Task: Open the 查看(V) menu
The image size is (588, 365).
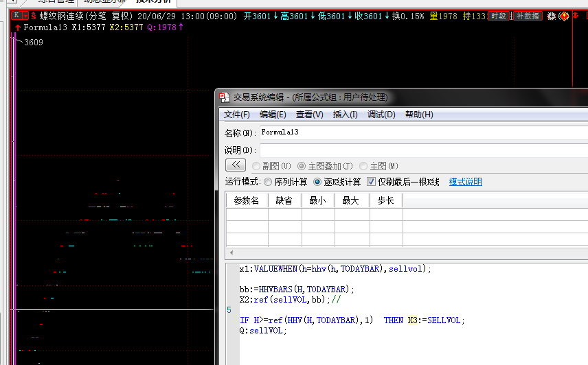Action: pyautogui.click(x=309, y=115)
